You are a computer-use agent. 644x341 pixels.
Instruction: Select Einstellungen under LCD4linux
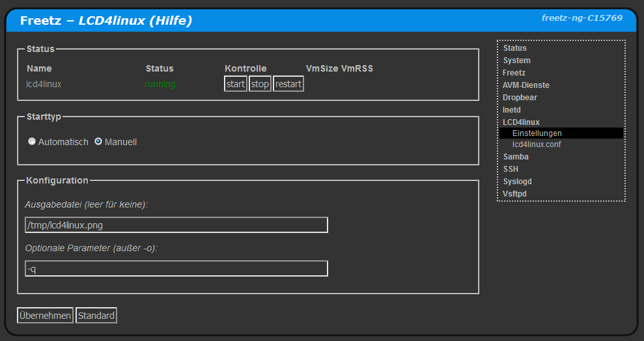(537, 133)
